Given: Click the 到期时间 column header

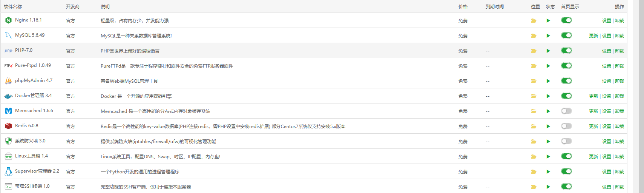Looking at the screenshot, I should coord(495,7).
